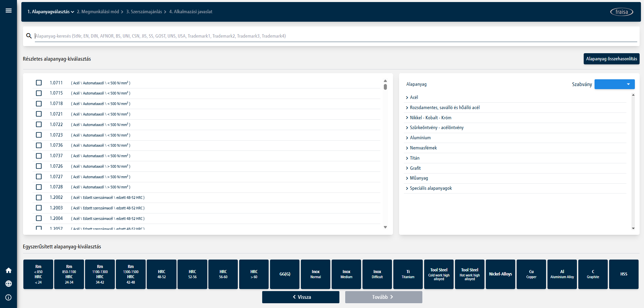This screenshot has height=308, width=644.
Task: Click material list scroll-down arrow
Action: coord(385,227)
